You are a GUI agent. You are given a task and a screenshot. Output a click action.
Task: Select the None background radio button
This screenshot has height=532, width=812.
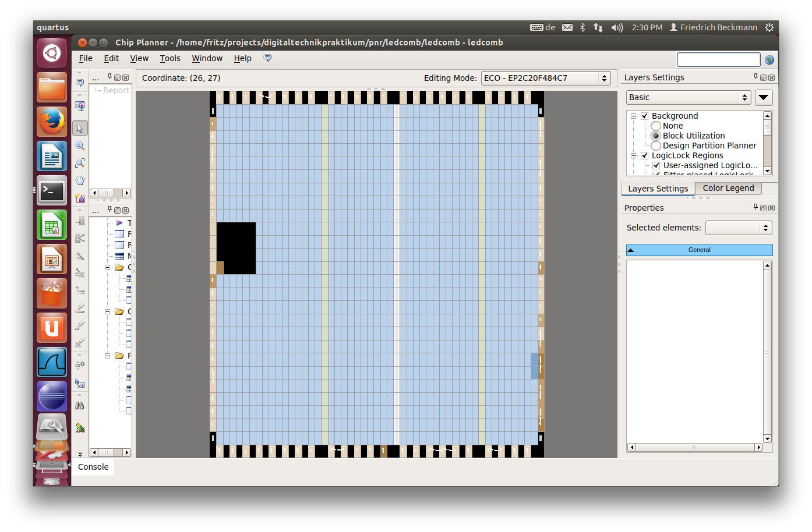pyautogui.click(x=656, y=126)
